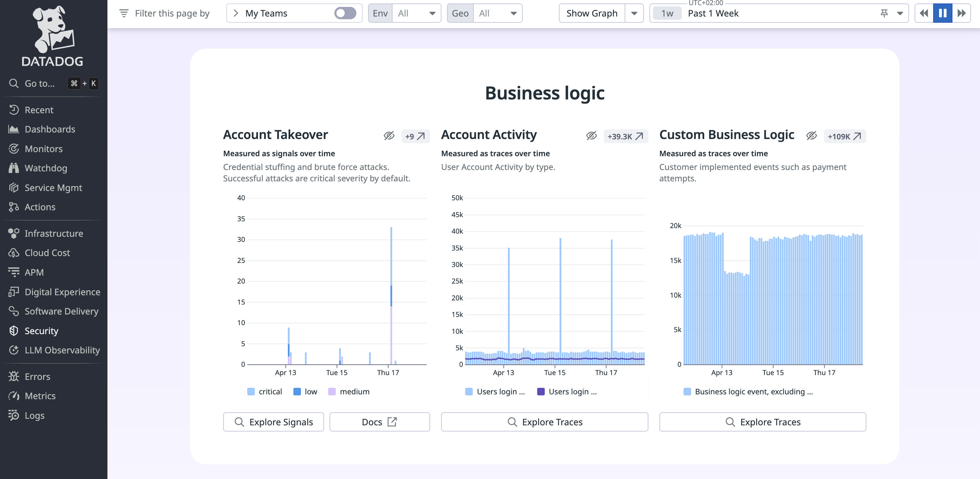The height and width of the screenshot is (479, 980).
Task: Click the Infrastructure sidebar icon
Action: coord(14,233)
